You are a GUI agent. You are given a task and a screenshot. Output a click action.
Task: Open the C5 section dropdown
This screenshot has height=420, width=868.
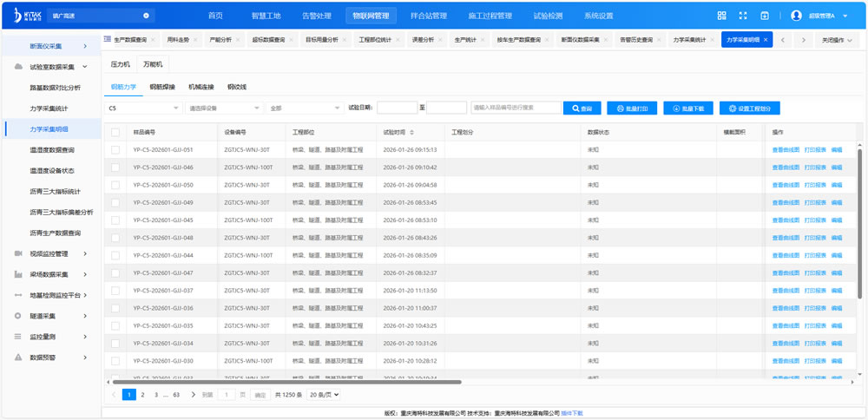click(142, 108)
